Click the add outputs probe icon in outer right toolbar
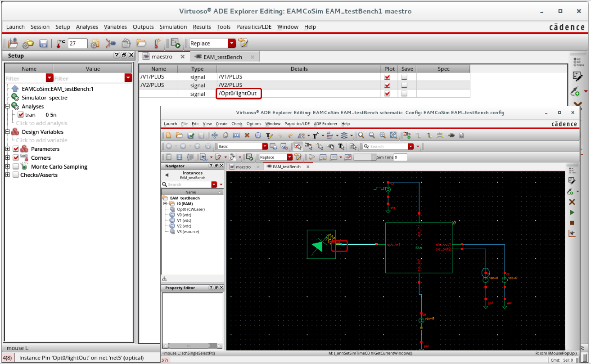Viewport: 591px width, 364px height. coord(576,92)
